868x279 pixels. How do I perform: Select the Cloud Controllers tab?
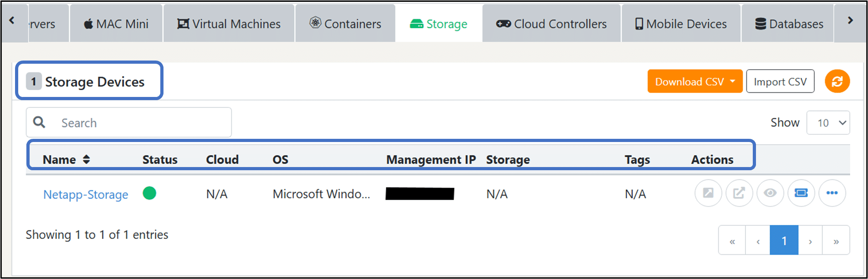[551, 24]
